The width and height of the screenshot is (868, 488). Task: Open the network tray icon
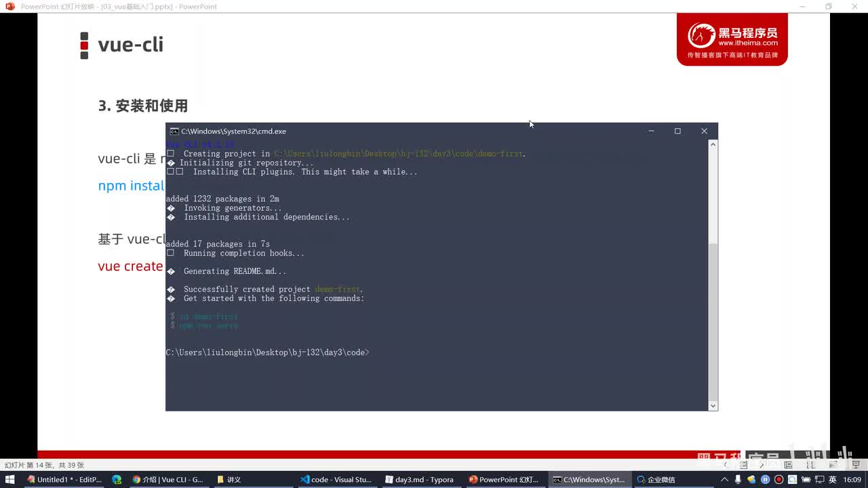tap(819, 479)
